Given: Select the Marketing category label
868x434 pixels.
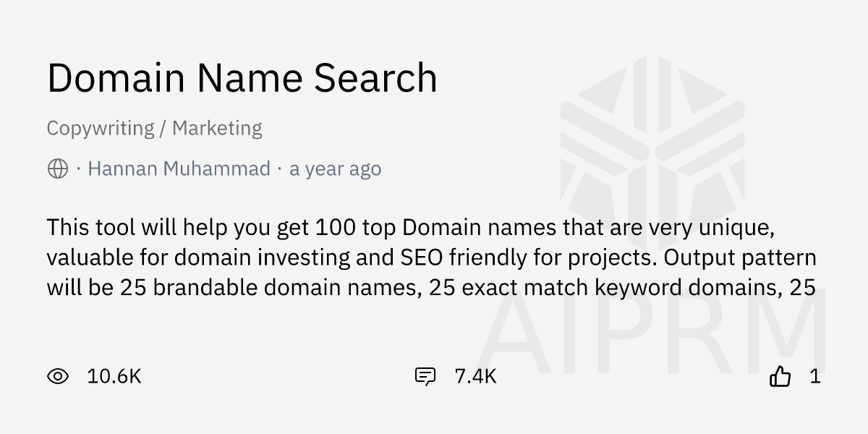Looking at the screenshot, I should click(x=217, y=128).
